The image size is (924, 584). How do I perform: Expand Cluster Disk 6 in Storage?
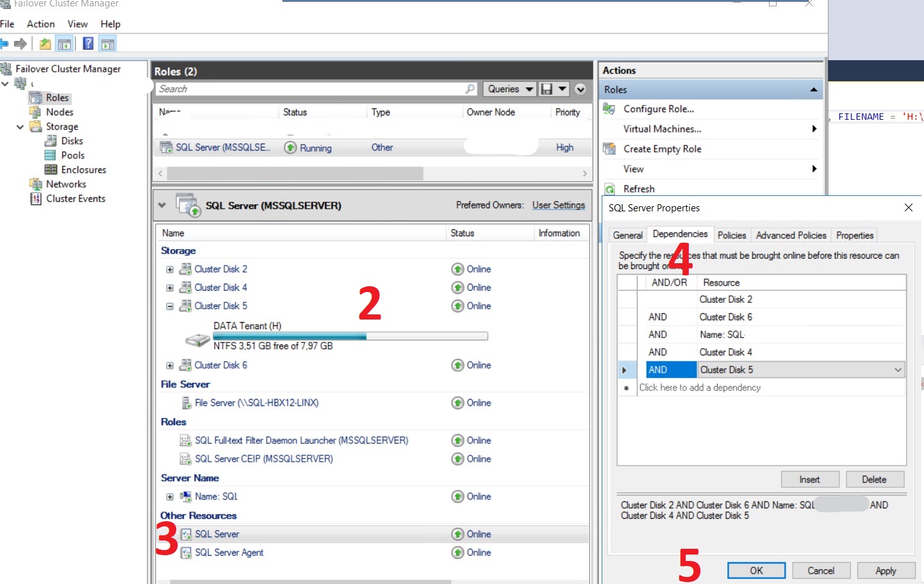tap(170, 366)
